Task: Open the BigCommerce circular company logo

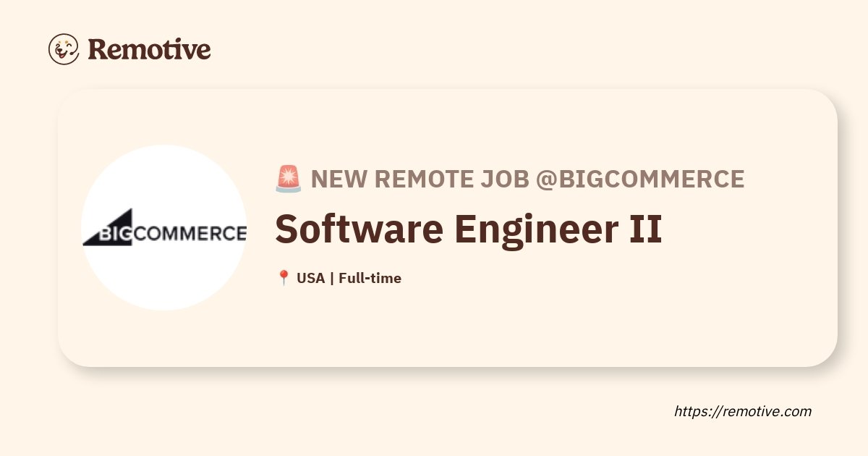Action: pyautogui.click(x=164, y=228)
